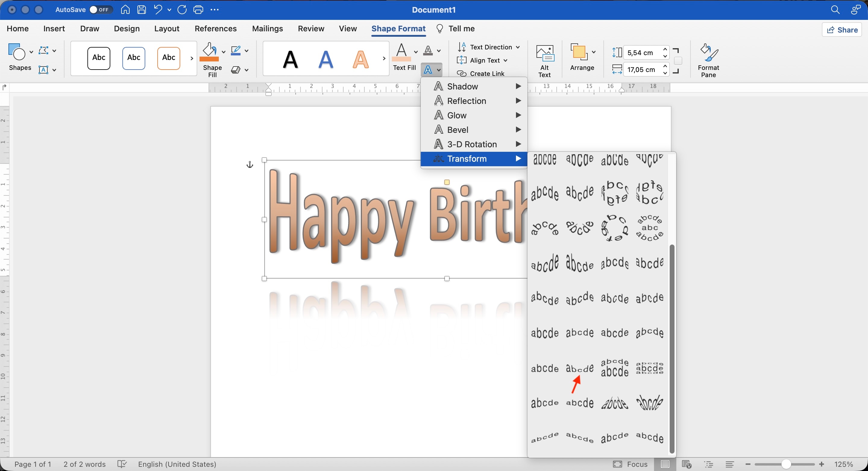Click the Text Fill letter A icon
The width and height of the screenshot is (868, 471).
[x=401, y=51]
